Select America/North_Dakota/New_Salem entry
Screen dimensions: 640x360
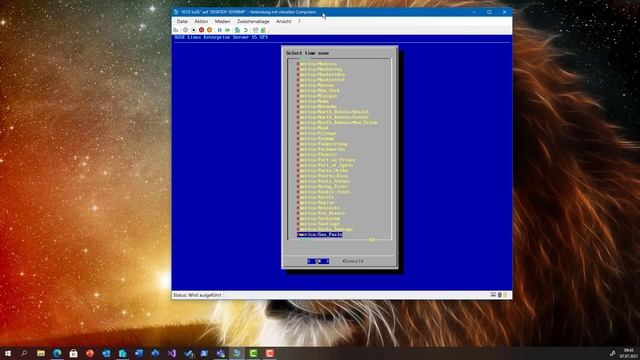coord(337,122)
